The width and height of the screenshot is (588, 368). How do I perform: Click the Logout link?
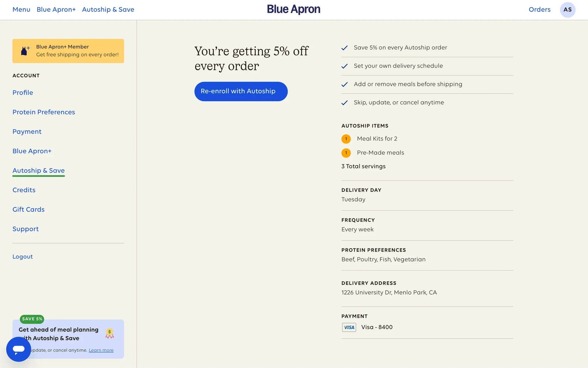point(23,257)
